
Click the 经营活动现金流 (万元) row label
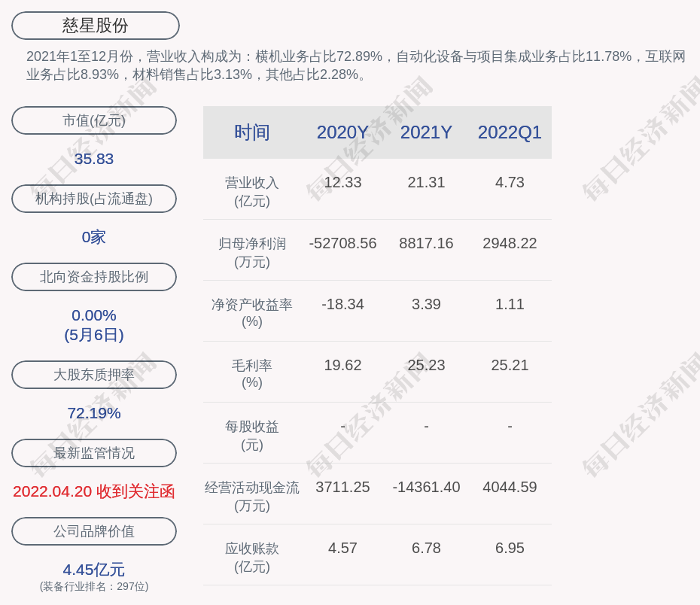pos(252,496)
